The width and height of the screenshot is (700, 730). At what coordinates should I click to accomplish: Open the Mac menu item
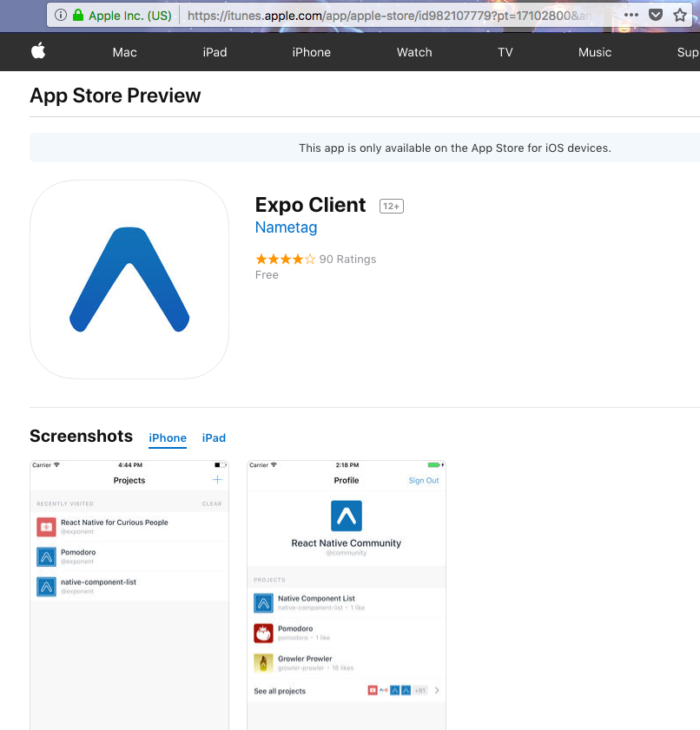click(124, 52)
